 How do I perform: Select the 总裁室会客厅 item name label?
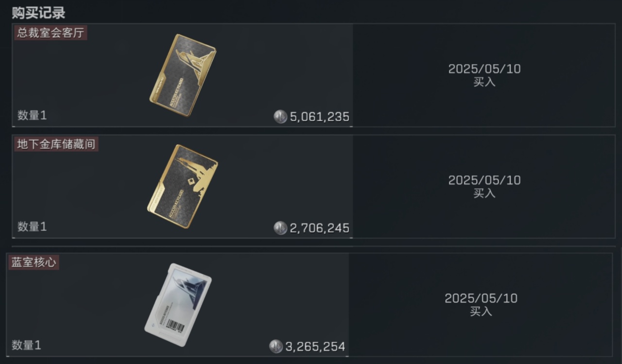51,33
